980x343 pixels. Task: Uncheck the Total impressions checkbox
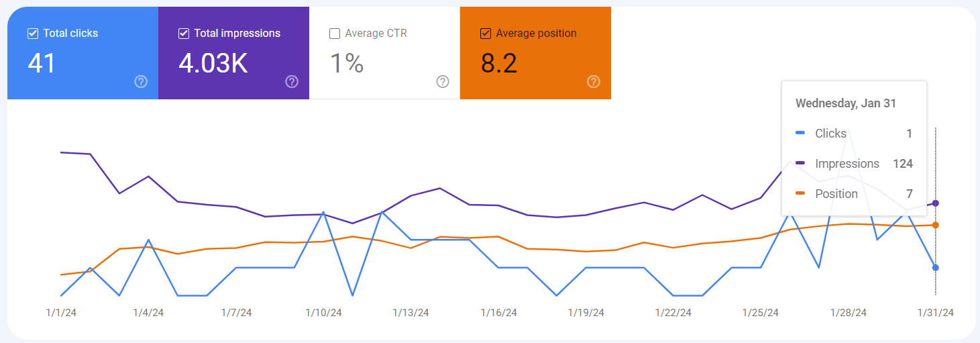click(184, 34)
